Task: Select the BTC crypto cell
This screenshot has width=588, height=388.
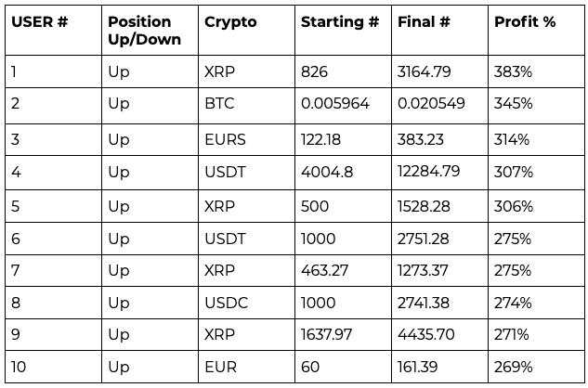Action: coord(246,106)
